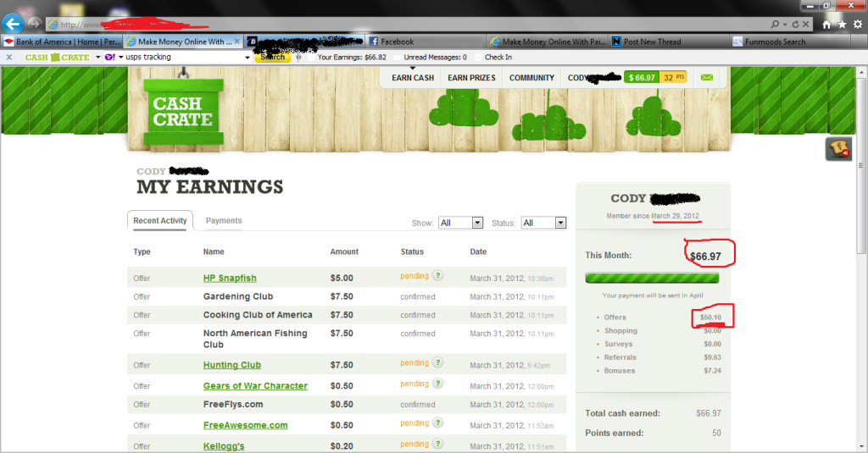Select the Recent Activity tab

click(x=160, y=220)
